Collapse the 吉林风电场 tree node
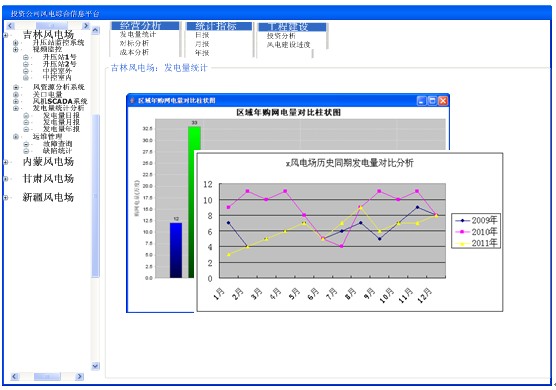This screenshot has width=556, height=390. click(x=6, y=35)
